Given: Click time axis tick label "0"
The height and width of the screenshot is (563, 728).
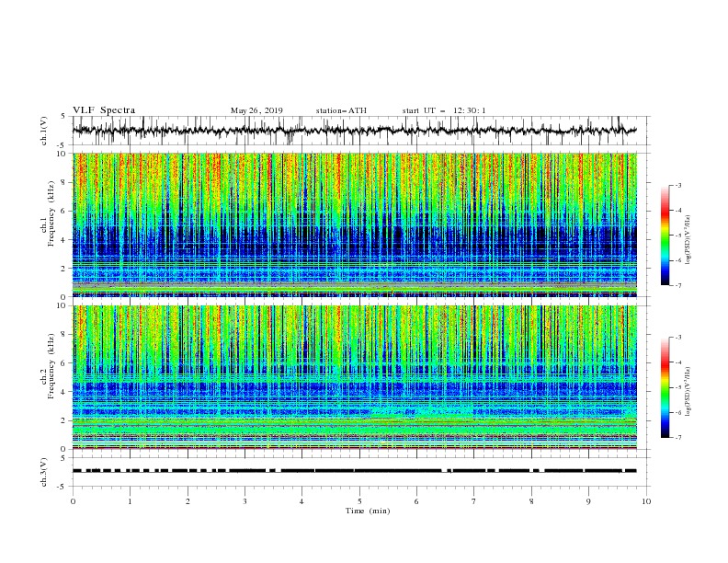Looking at the screenshot, I should (73, 501).
